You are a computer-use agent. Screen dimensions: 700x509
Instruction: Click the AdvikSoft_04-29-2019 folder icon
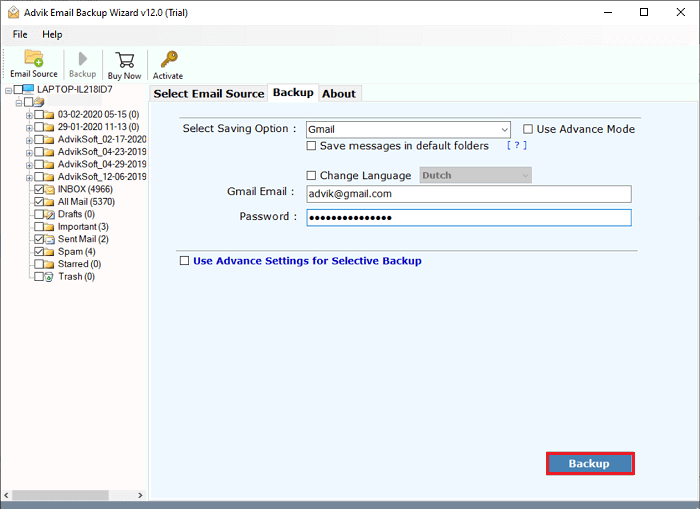[50, 165]
